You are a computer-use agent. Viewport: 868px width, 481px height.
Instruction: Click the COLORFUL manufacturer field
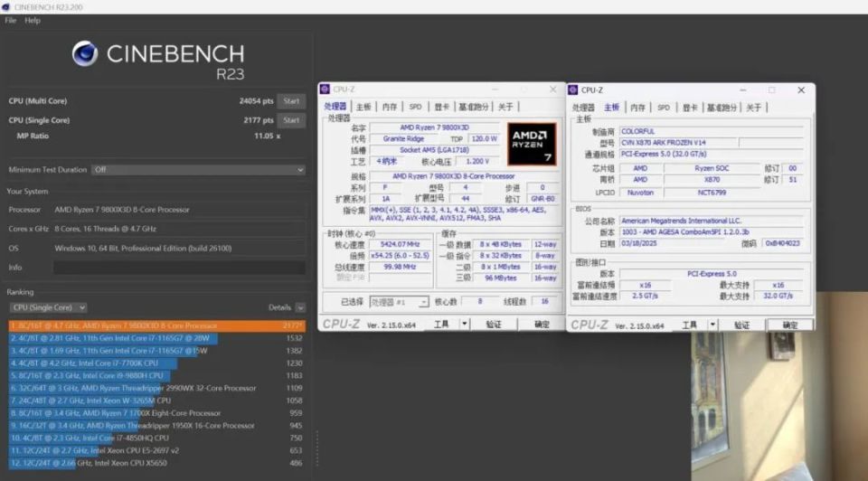click(711, 131)
